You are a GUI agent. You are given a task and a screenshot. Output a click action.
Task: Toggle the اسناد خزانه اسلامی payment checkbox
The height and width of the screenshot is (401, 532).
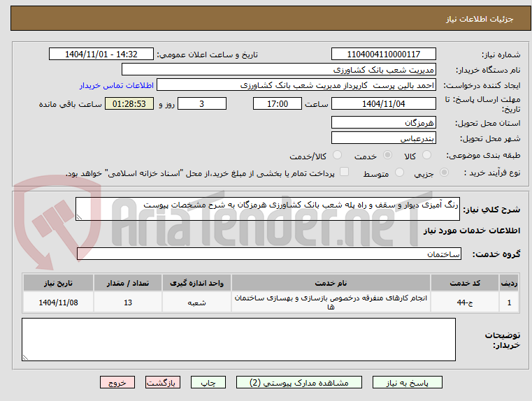[345, 172]
